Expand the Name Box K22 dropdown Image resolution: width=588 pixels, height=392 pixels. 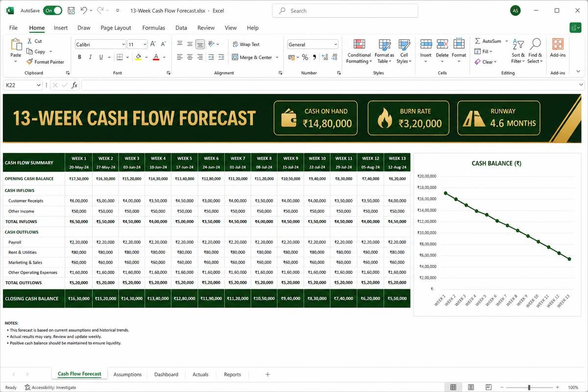[x=38, y=85]
